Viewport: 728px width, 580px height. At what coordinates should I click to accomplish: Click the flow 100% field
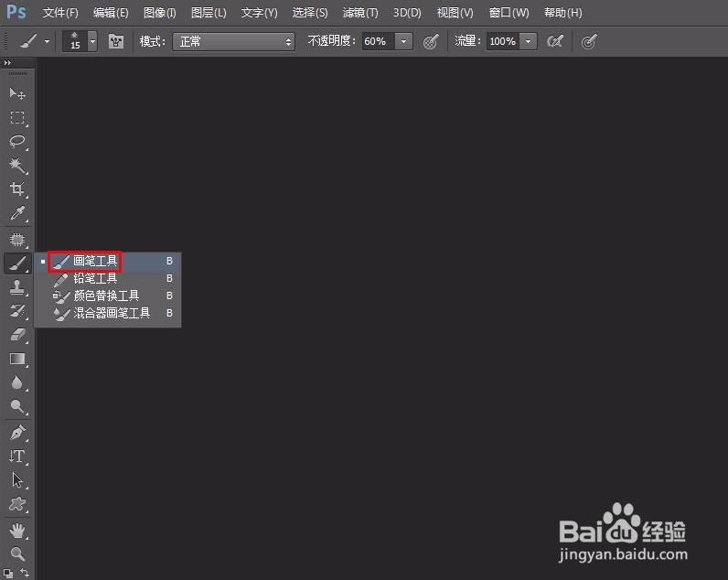tap(503, 41)
